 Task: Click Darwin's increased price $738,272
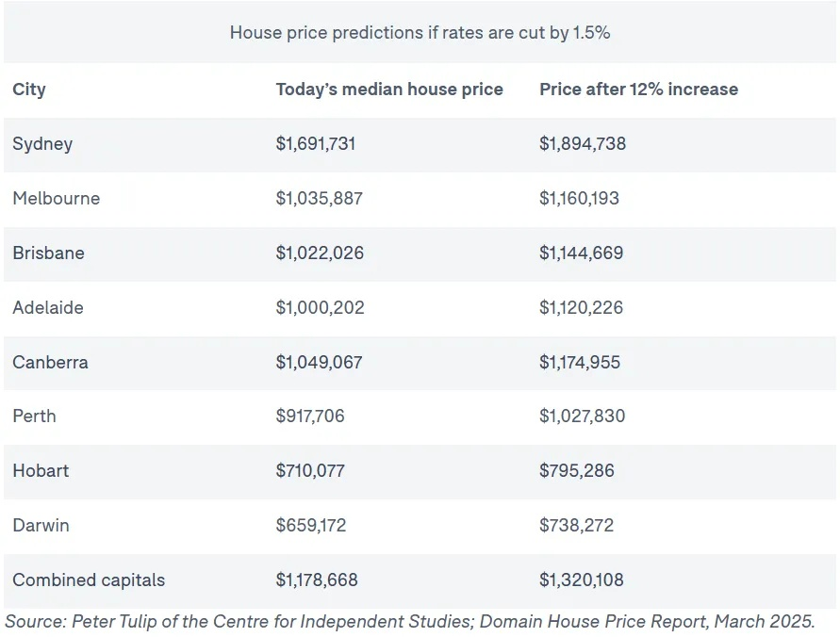[x=576, y=526]
